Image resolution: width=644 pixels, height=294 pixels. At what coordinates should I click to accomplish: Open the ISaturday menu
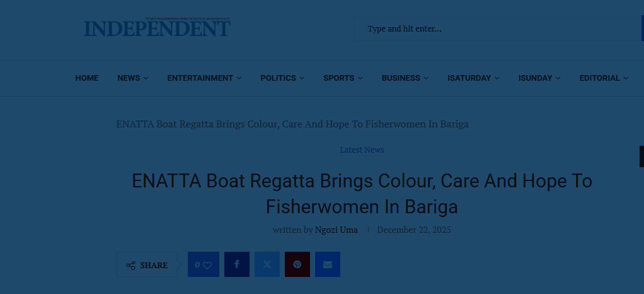point(473,78)
